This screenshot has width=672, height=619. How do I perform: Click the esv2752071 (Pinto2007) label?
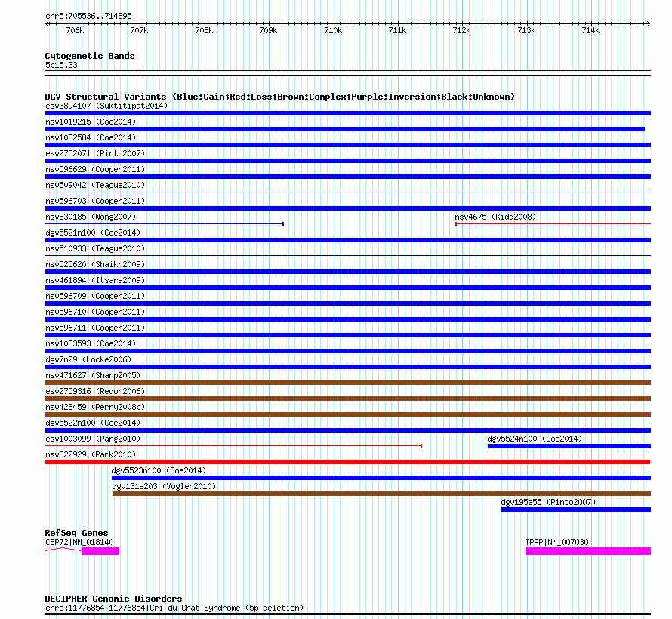coord(95,153)
